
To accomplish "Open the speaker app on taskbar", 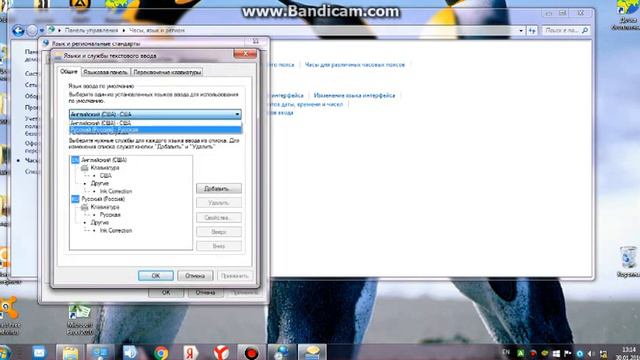I will point(130,352).
